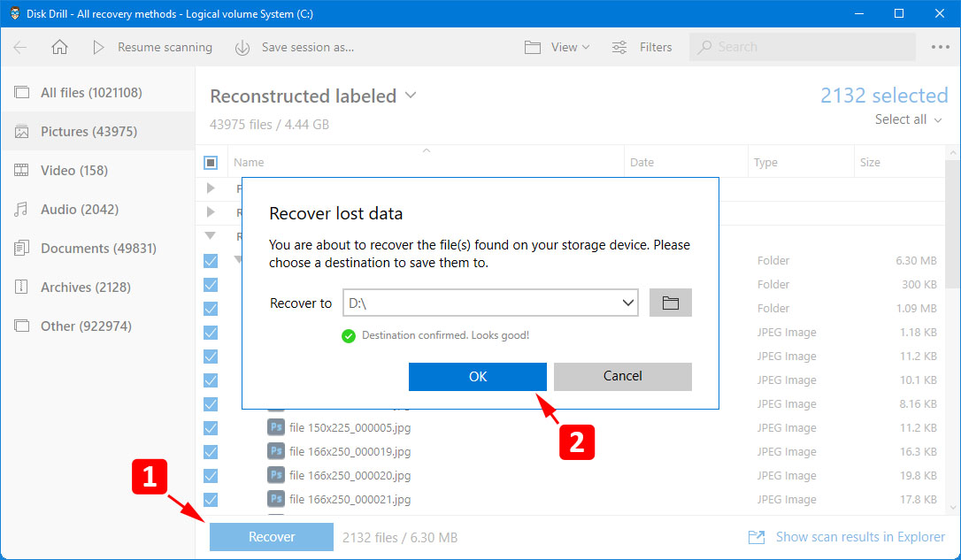
Task: Uncheck the 1.18 KB JPEG row checkbox
Action: [211, 333]
